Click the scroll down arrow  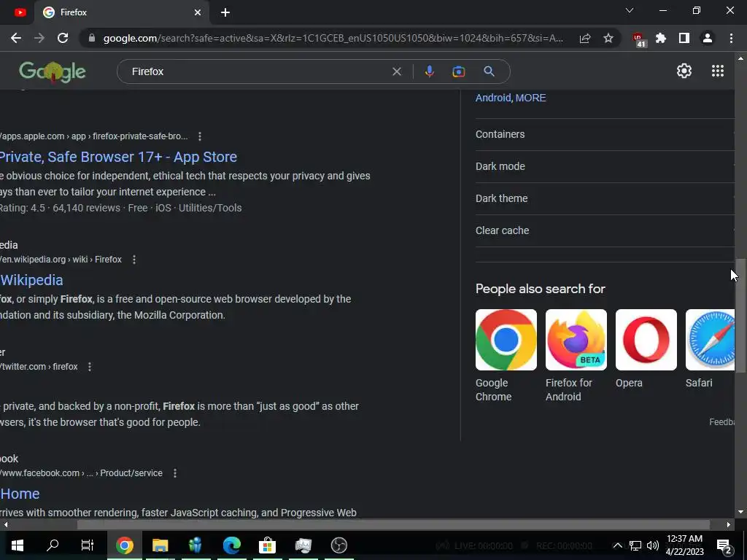[x=740, y=512]
